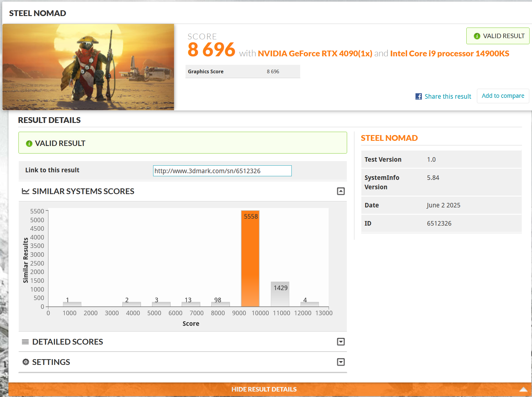Click the chart icon beside Similar Systems Scores

click(26, 191)
